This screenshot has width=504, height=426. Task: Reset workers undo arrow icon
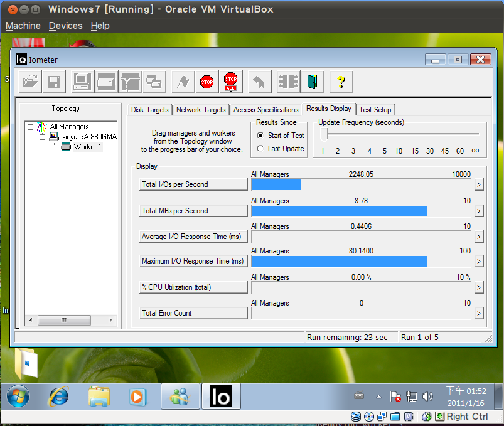[x=259, y=82]
